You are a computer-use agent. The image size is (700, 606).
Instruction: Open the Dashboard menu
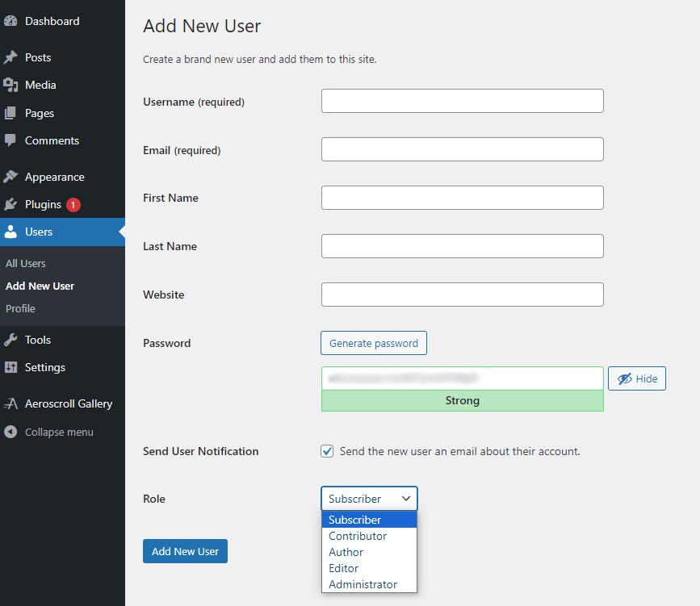coord(62,21)
